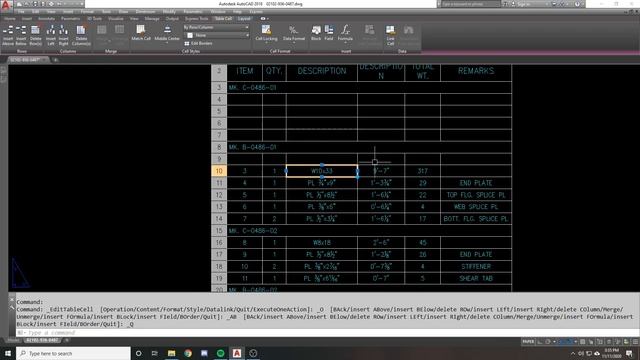Select the Insert ribbon tab
Image resolution: width=640 pixels, height=360 pixels.
27,18
